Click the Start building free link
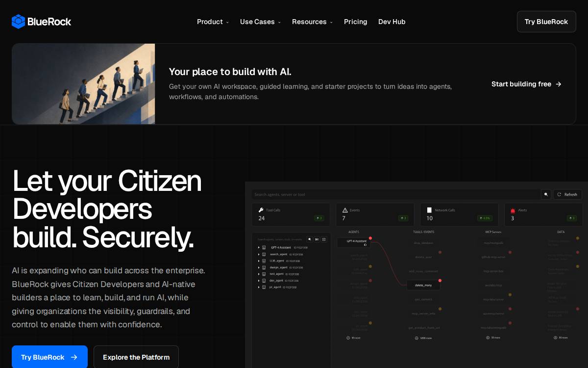Image resolution: width=588 pixels, height=368 pixels. 526,84
